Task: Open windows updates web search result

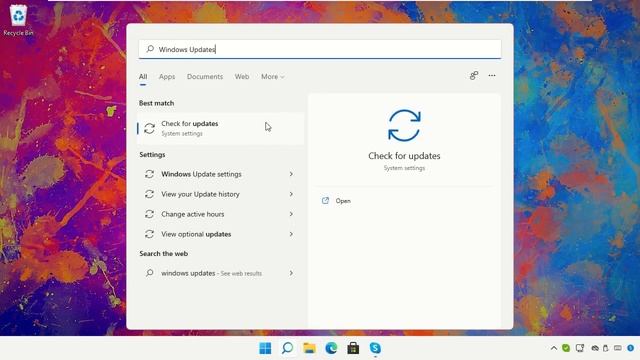Action: coord(220,273)
